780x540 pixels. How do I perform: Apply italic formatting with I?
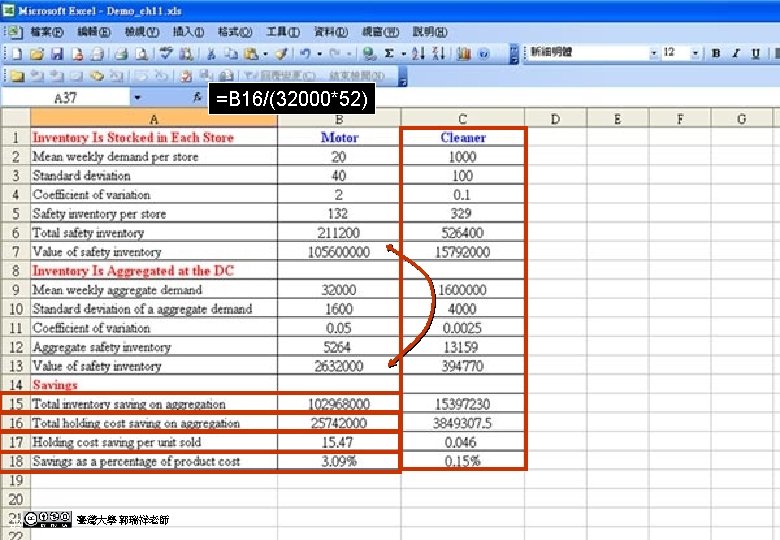coord(736,54)
